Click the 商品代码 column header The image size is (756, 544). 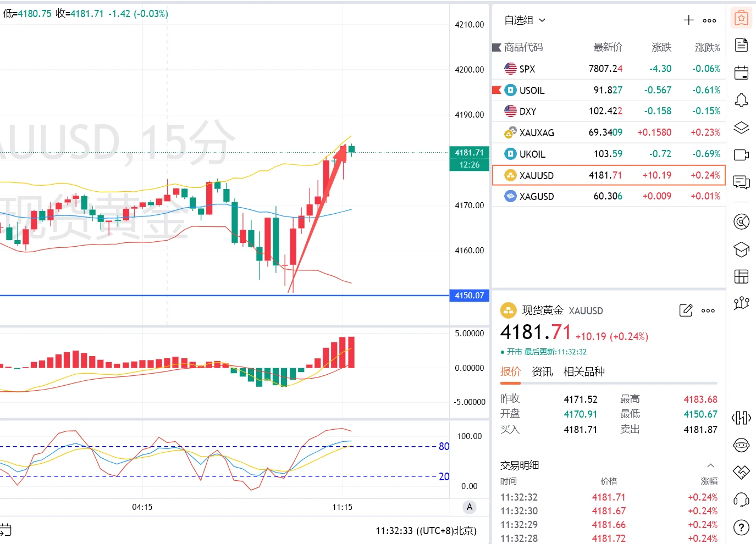523,47
